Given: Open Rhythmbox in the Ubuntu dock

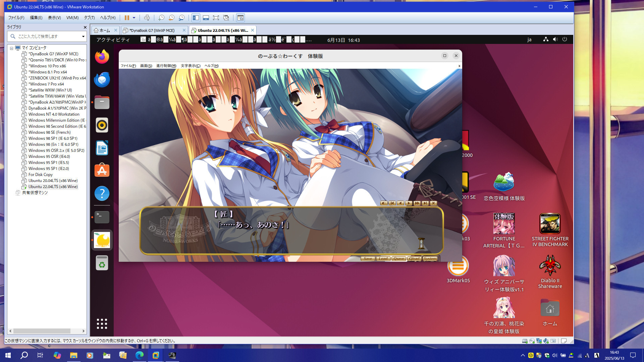Looking at the screenshot, I should click(x=102, y=125).
